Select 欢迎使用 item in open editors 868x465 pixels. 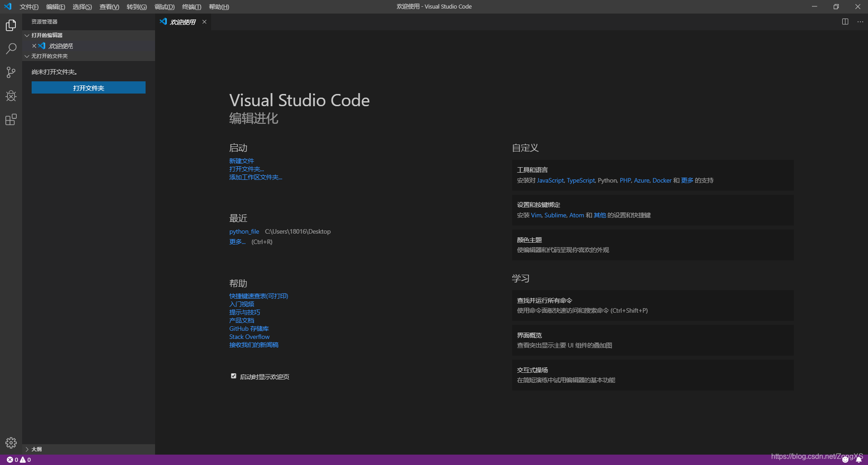[x=88, y=46]
